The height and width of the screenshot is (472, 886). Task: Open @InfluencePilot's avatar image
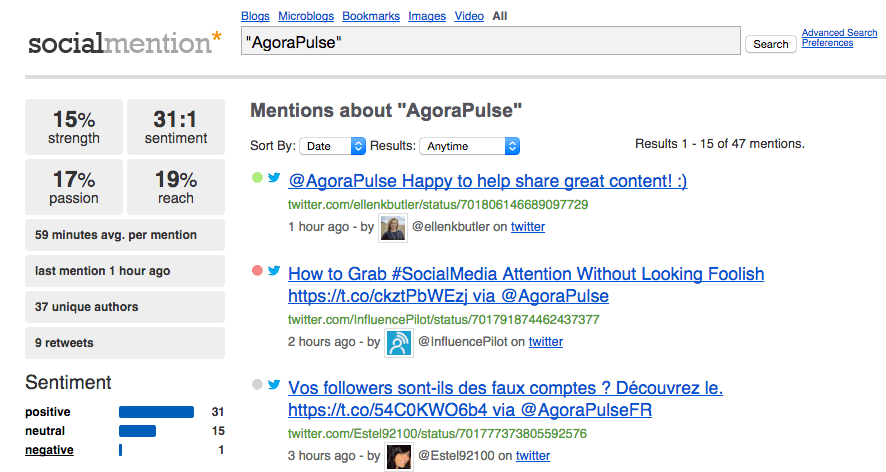399,343
